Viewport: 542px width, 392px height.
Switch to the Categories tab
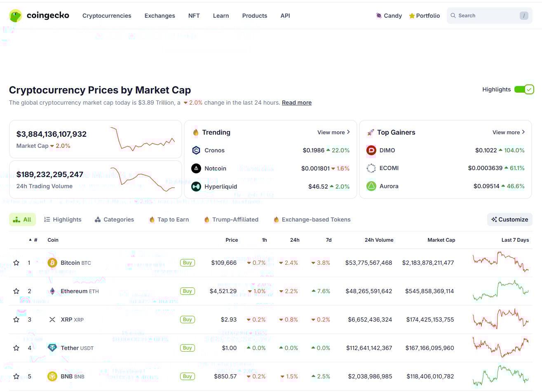click(114, 219)
